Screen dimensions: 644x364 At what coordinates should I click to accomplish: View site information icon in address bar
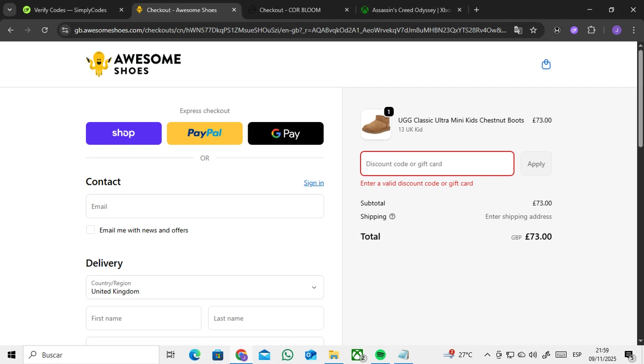(x=65, y=30)
